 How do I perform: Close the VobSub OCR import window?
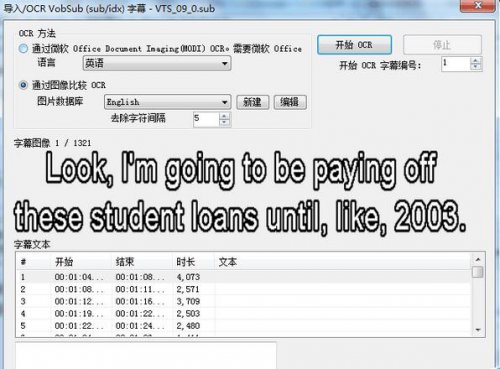tap(478, 5)
